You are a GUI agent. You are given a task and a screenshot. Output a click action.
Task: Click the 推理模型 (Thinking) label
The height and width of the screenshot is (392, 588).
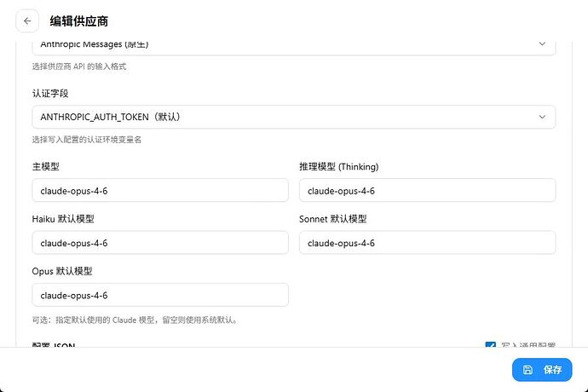click(x=339, y=166)
